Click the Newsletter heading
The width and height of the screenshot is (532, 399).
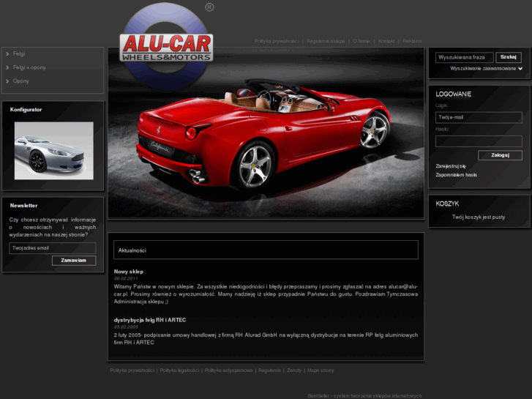point(23,206)
